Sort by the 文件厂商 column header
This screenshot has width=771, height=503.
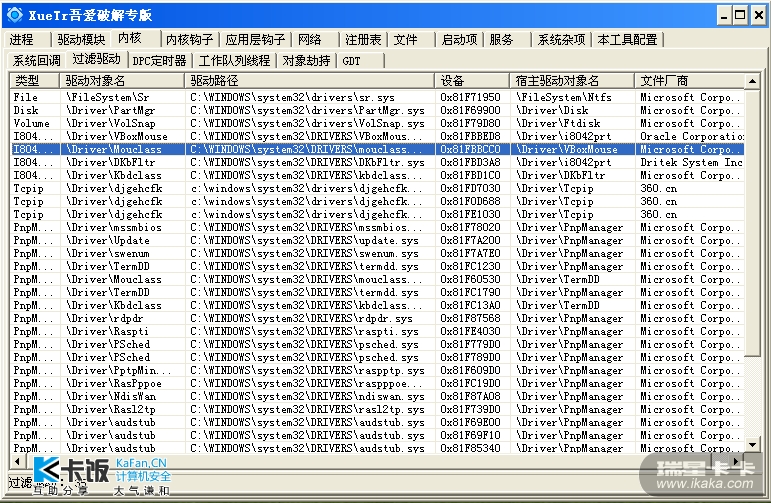tap(689, 80)
